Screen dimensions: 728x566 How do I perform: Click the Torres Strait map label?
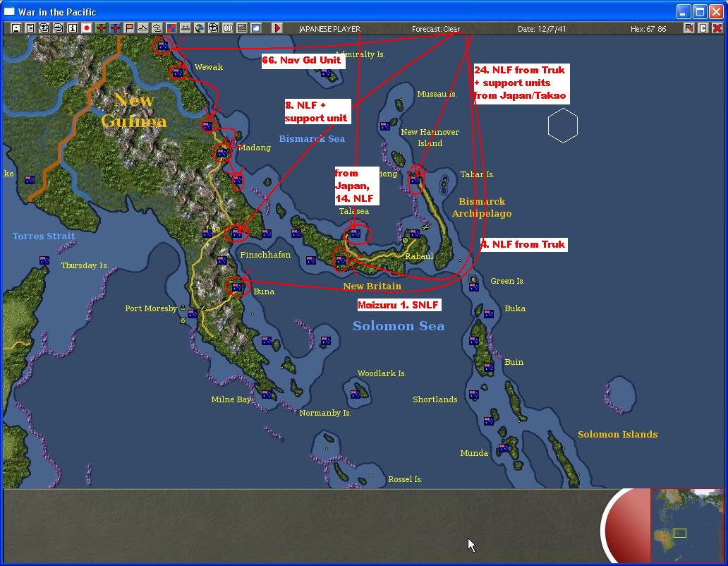coord(44,236)
